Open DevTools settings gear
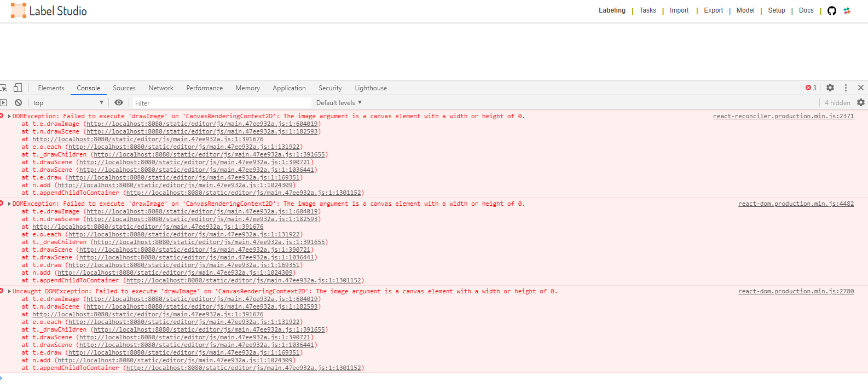Viewport: 868px width, 388px height. click(830, 88)
